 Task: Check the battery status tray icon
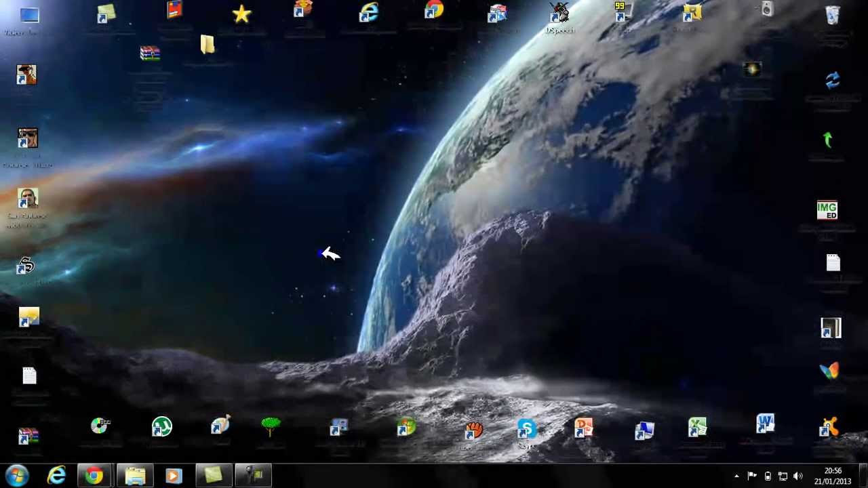pyautogui.click(x=768, y=476)
